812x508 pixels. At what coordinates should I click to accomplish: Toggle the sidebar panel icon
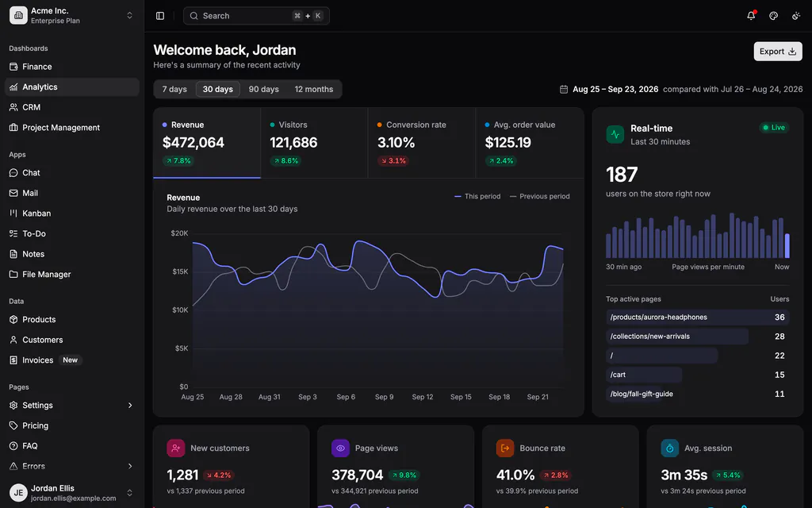click(x=160, y=16)
